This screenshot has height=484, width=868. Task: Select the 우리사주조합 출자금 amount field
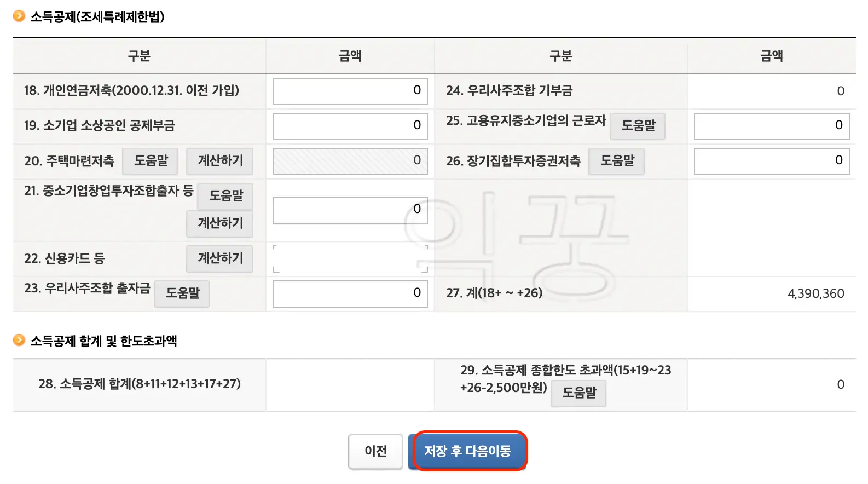[349, 293]
